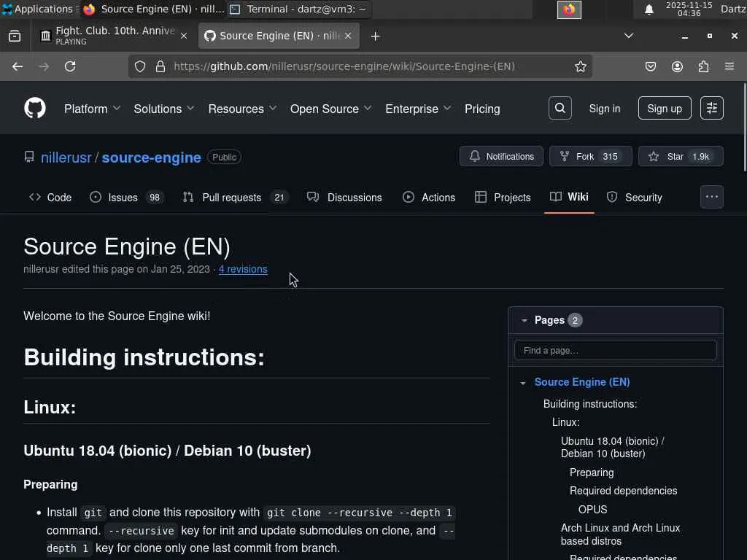Screen dimensions: 747x560
Task: Open the Open Source dropdown
Action: [330, 109]
